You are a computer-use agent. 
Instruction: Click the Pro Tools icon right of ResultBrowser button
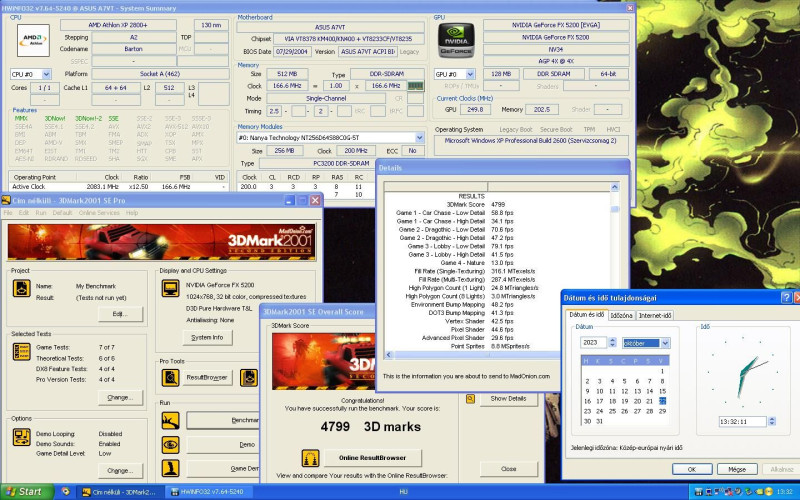248,378
